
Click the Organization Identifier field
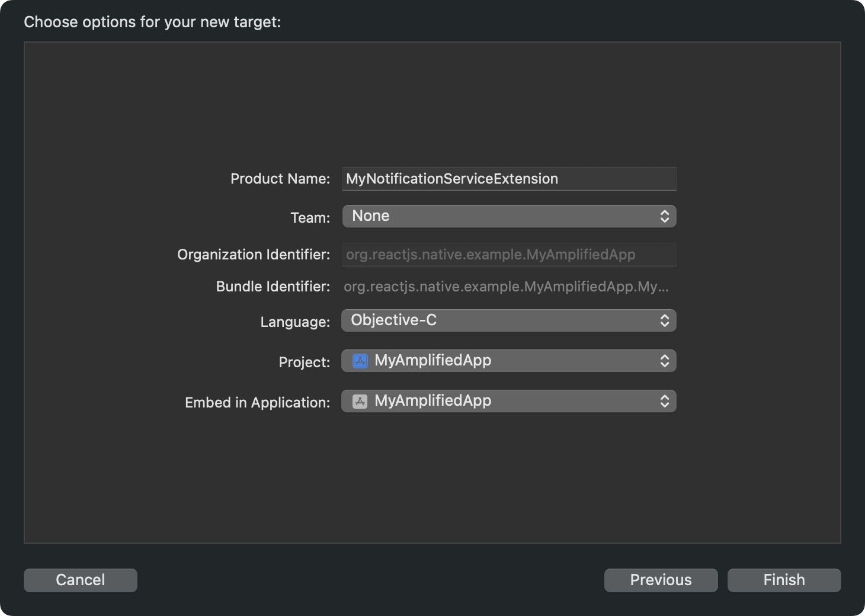[x=509, y=255]
